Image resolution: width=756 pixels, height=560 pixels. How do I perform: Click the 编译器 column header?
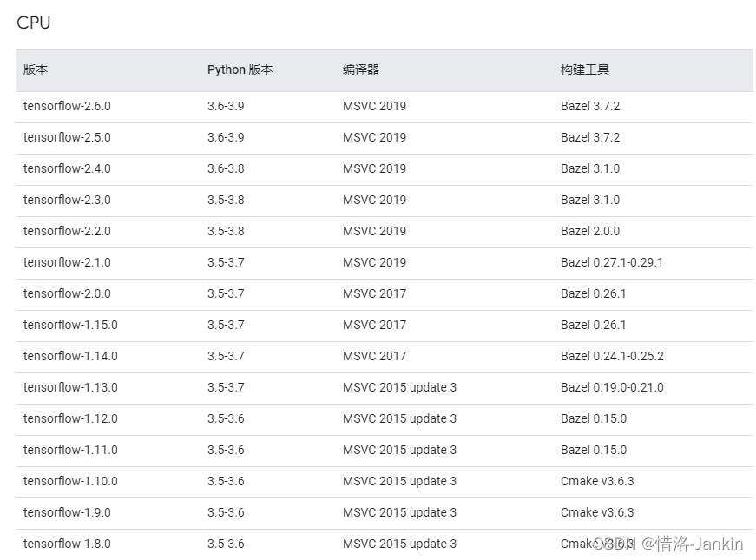click(x=361, y=69)
